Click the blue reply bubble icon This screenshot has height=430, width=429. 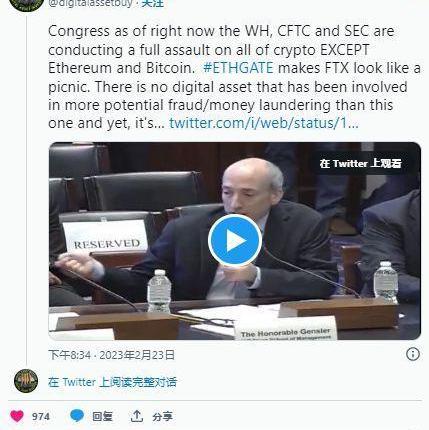(77, 416)
